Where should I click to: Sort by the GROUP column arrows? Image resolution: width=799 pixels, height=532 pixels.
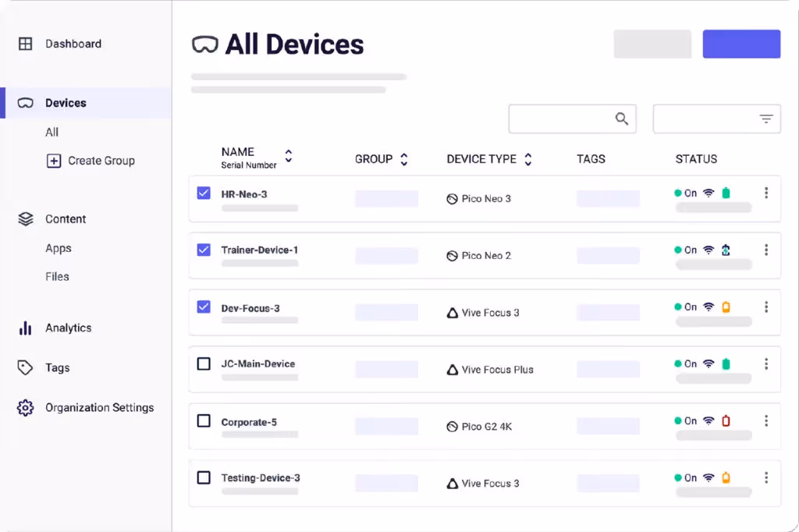coord(404,159)
